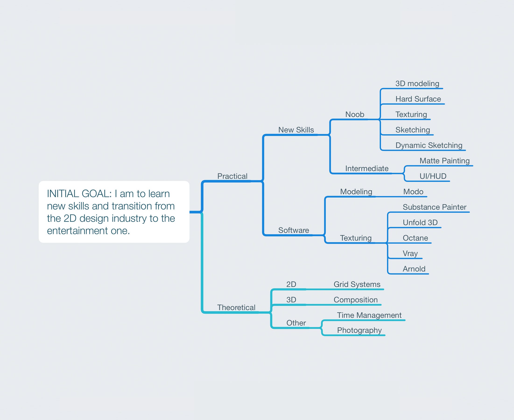
Task: Click the Grid Systems node
Action: [357, 284]
